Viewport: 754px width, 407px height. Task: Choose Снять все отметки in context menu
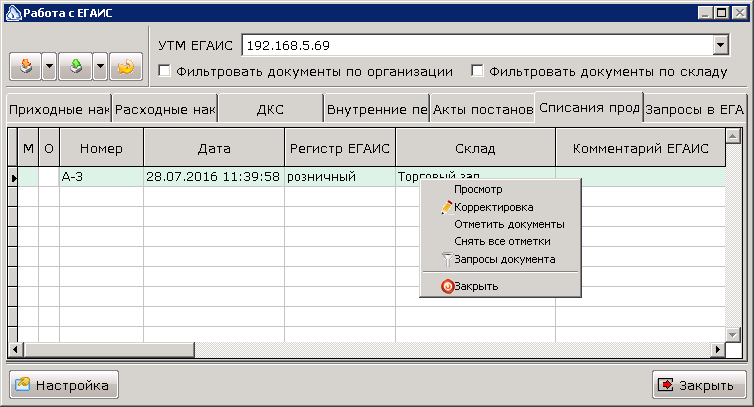(503, 242)
